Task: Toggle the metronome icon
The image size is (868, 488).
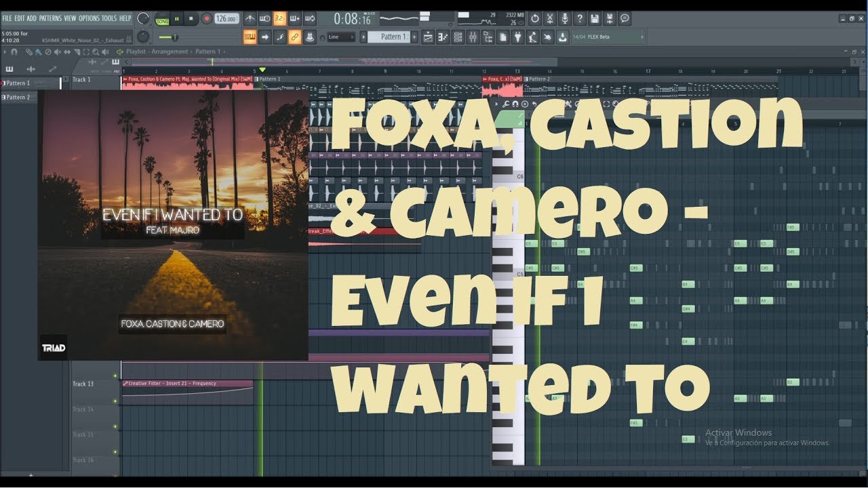Action: click(x=250, y=19)
